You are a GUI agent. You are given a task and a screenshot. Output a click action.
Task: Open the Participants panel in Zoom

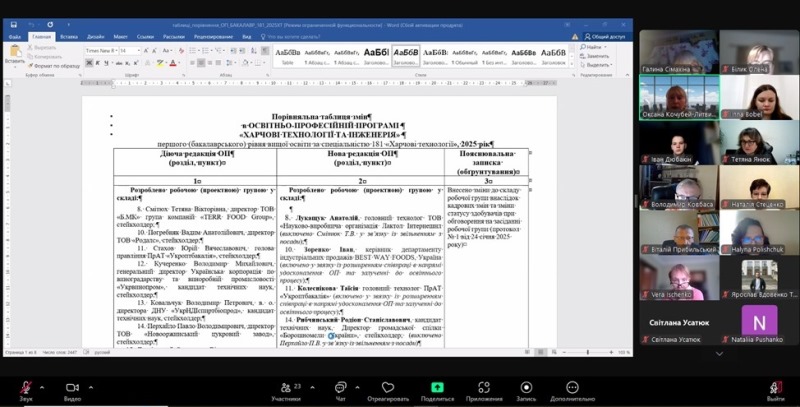(285, 386)
